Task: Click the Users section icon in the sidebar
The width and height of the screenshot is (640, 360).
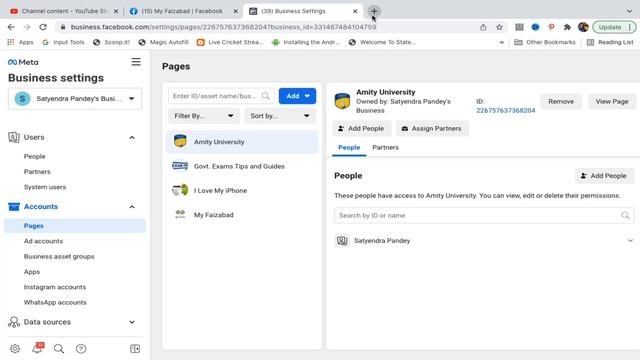Action: [14, 137]
